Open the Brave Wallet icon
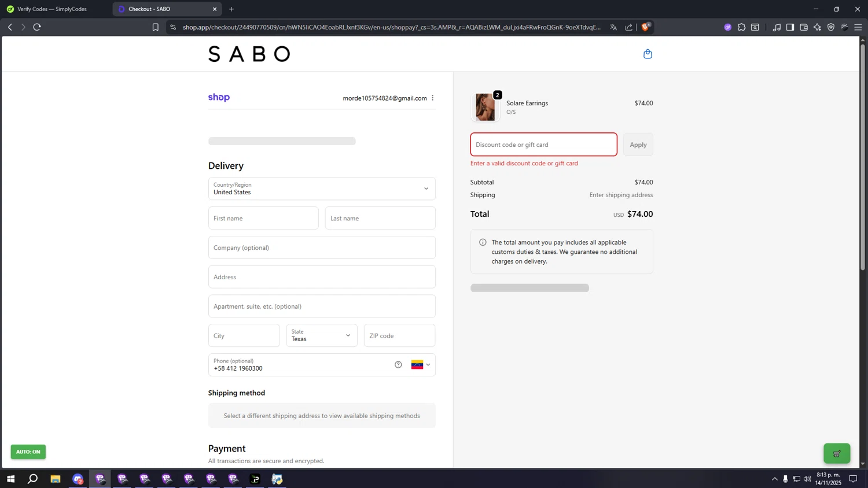The height and width of the screenshot is (488, 868). point(804,27)
